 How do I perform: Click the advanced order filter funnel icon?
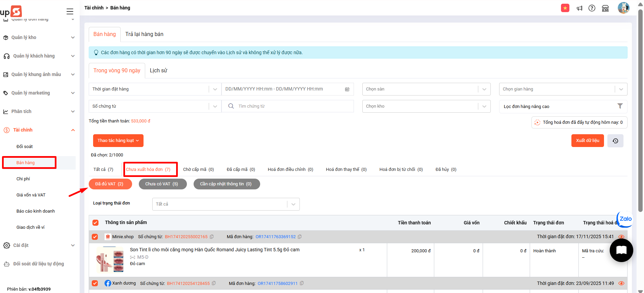(x=620, y=106)
